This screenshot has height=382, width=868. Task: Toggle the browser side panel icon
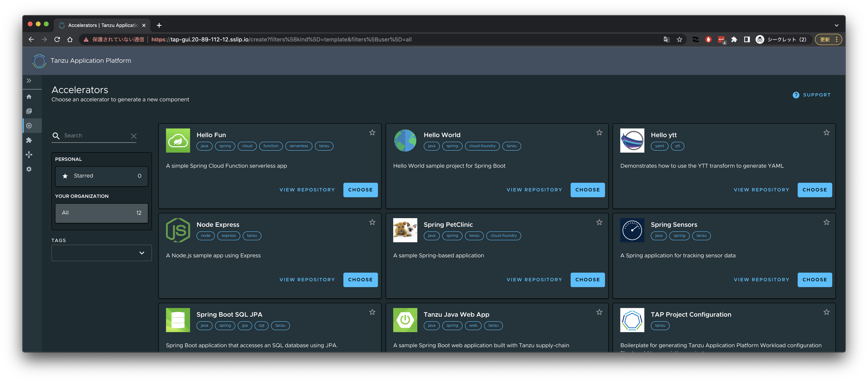coord(747,39)
